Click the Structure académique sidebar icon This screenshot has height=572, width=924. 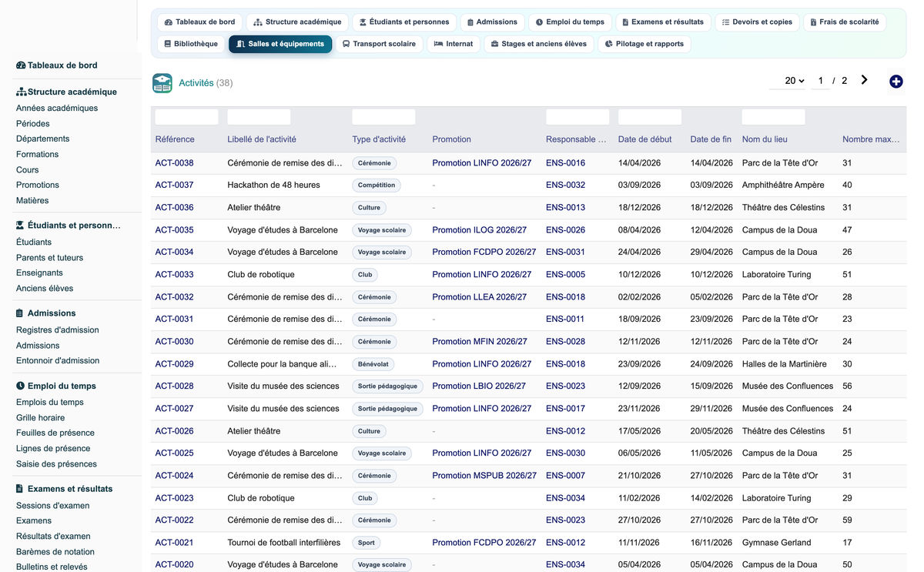coord(21,92)
